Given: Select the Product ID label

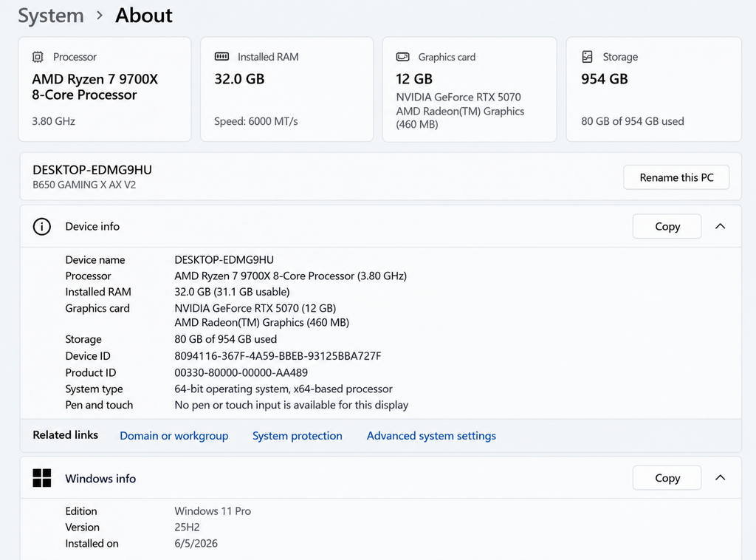Looking at the screenshot, I should click(91, 373).
